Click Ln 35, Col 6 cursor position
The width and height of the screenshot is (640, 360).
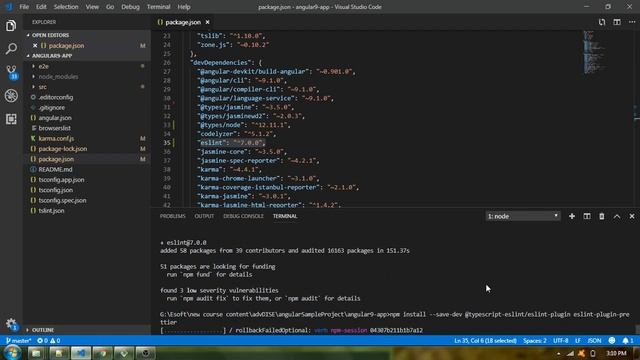[485, 341]
